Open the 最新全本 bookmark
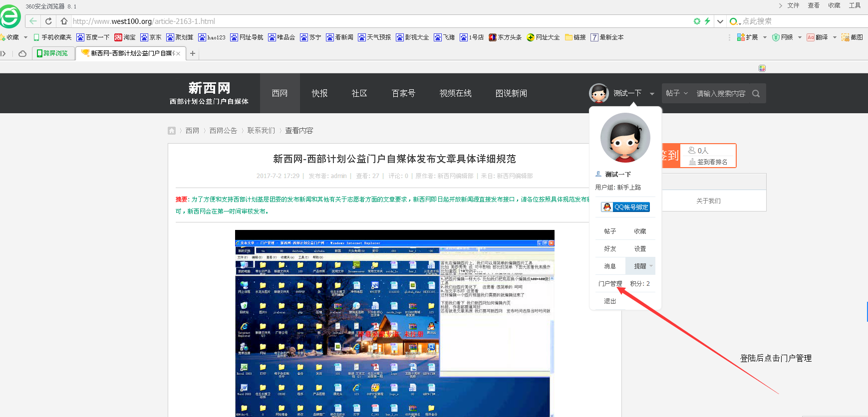The height and width of the screenshot is (417, 868). pos(607,37)
